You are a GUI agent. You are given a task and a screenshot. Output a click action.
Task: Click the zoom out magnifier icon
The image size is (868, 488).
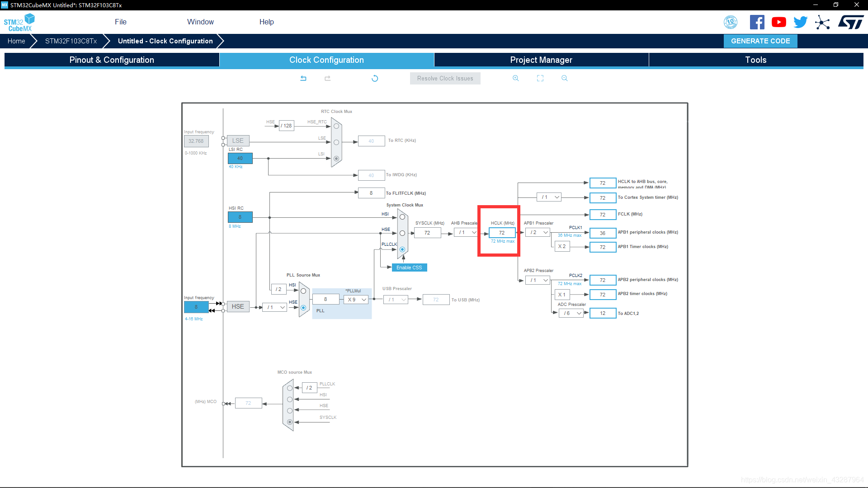[564, 78]
